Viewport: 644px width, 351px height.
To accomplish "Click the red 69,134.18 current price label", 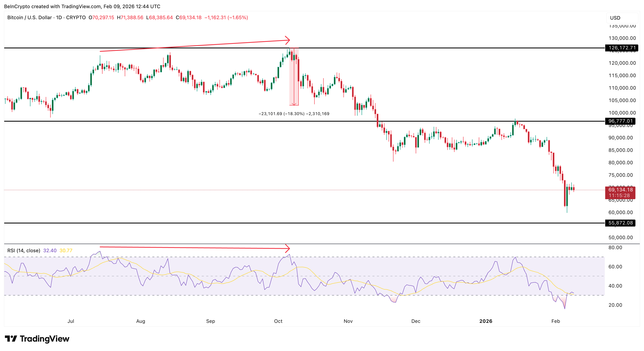I will pos(621,190).
